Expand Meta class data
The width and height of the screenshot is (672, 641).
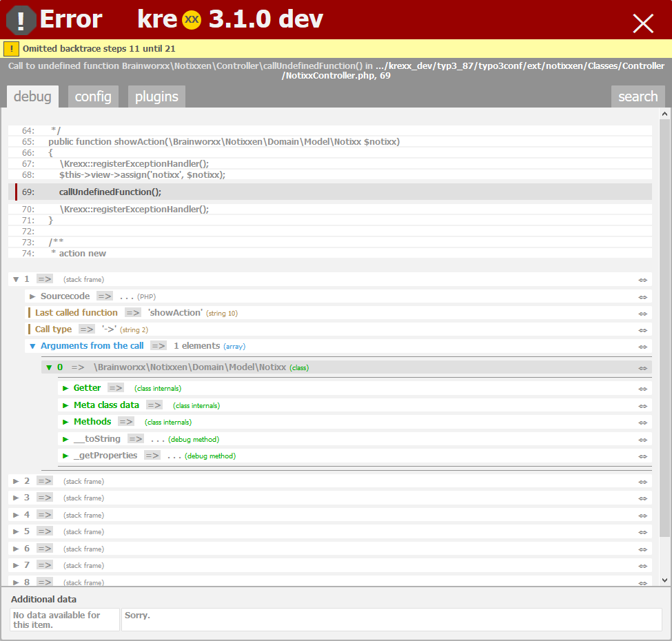point(65,405)
